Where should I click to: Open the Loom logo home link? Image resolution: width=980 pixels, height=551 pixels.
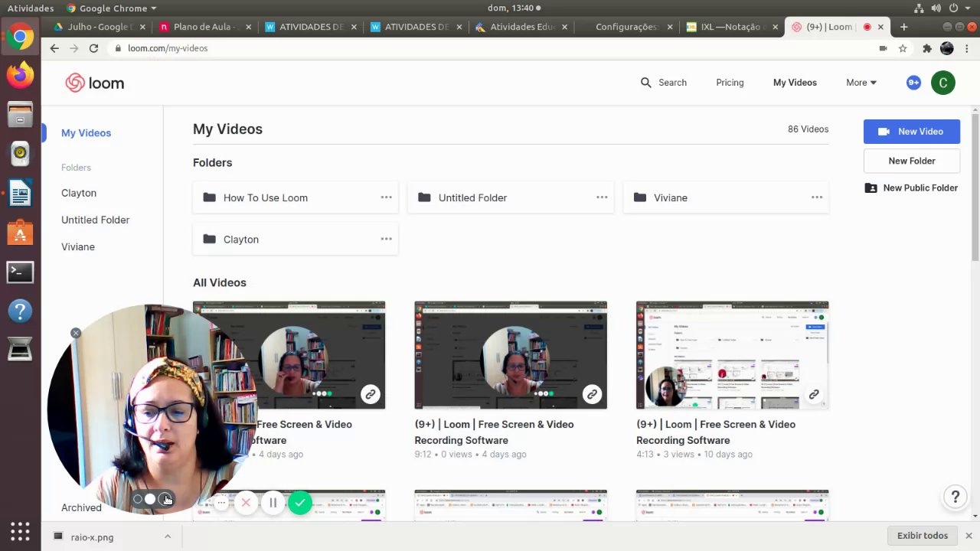(x=95, y=83)
